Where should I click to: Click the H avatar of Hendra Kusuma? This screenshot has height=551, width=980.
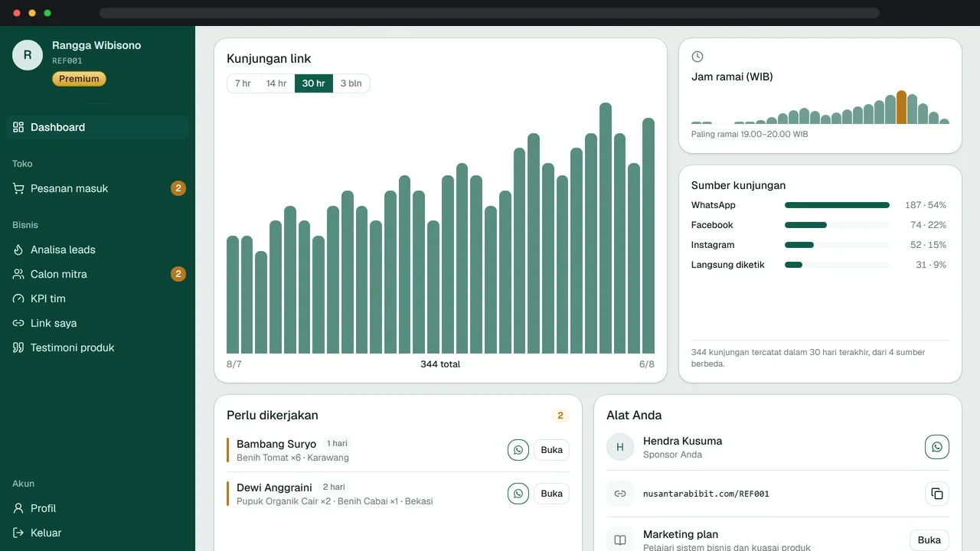[x=620, y=447]
